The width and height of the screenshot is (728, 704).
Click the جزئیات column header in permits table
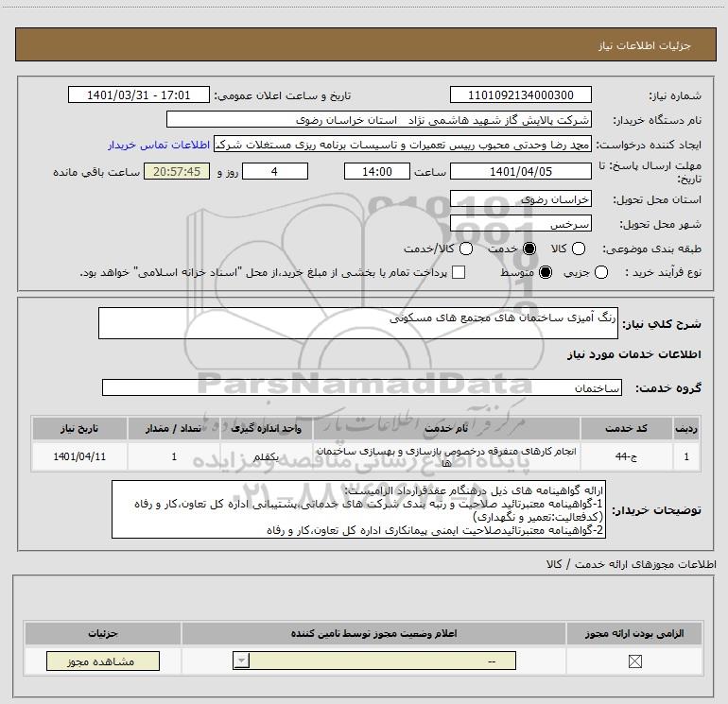coord(103,633)
